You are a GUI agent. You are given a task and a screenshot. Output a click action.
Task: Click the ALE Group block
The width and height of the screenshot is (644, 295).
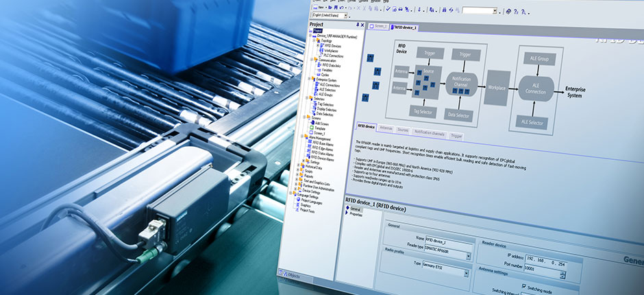pos(539,59)
